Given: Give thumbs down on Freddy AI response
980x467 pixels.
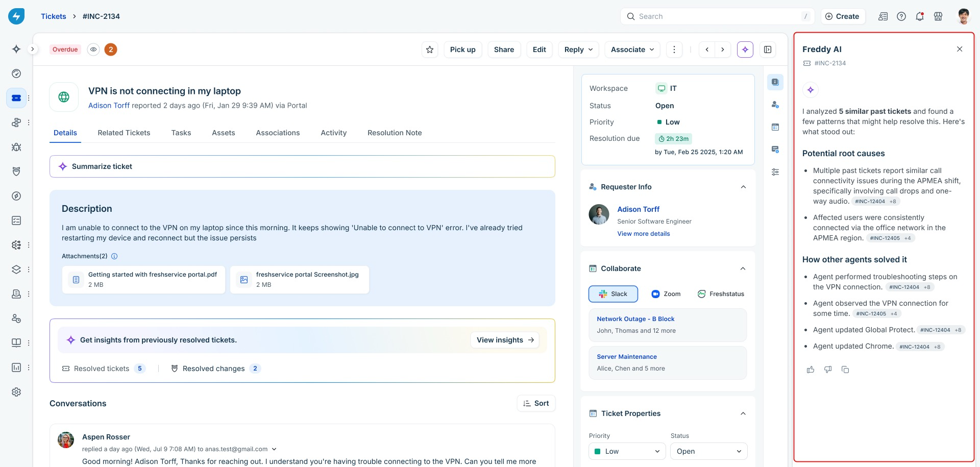Looking at the screenshot, I should click(828, 370).
